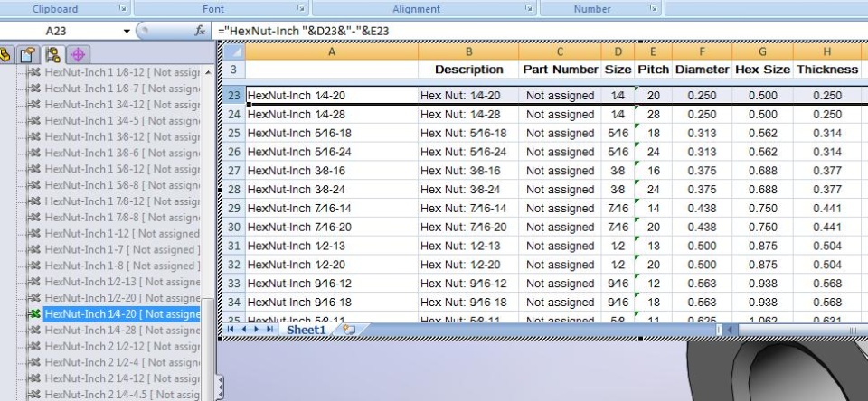Viewport: 868px width, 401px height.
Task: Select column B header
Action: coord(468,51)
